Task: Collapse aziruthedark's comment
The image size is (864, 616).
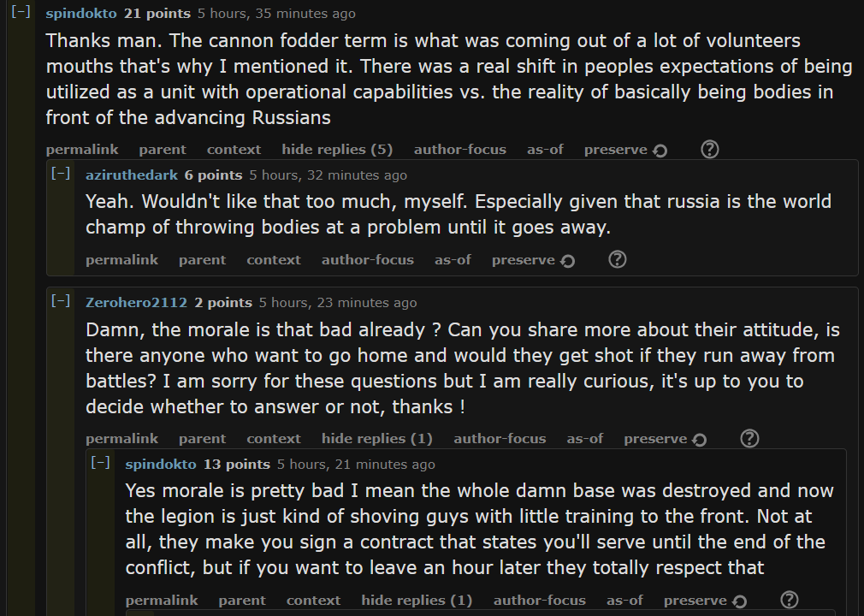Action: (x=61, y=174)
